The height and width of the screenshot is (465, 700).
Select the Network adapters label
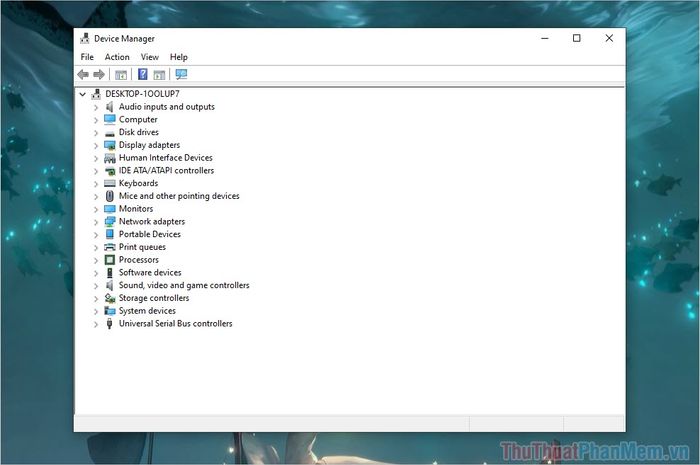click(152, 221)
